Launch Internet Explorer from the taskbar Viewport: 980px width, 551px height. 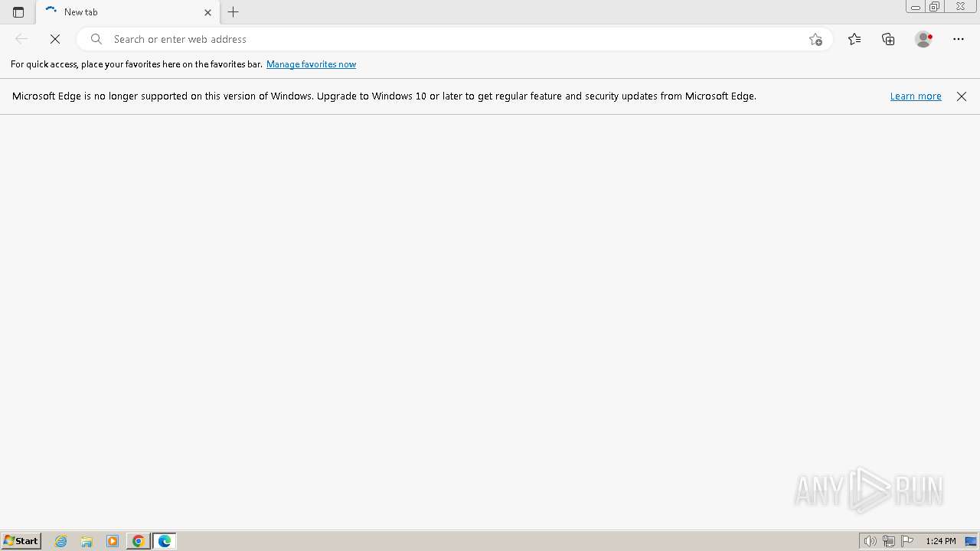point(61,541)
